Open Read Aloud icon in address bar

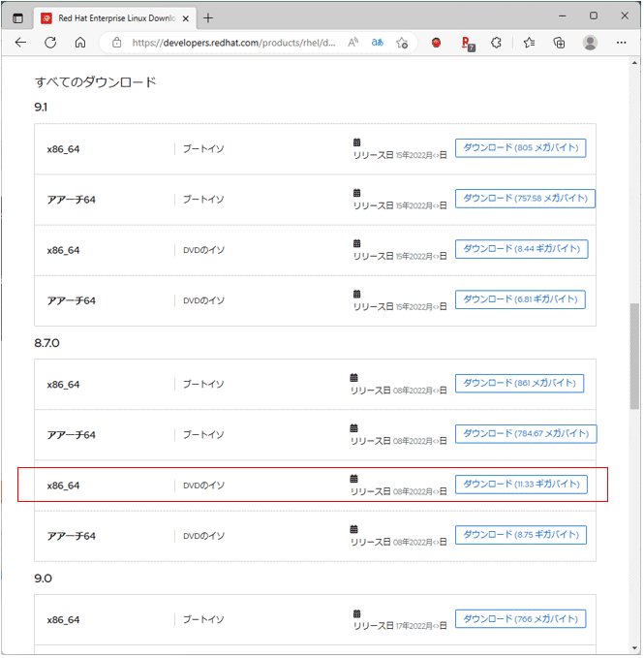tap(353, 43)
